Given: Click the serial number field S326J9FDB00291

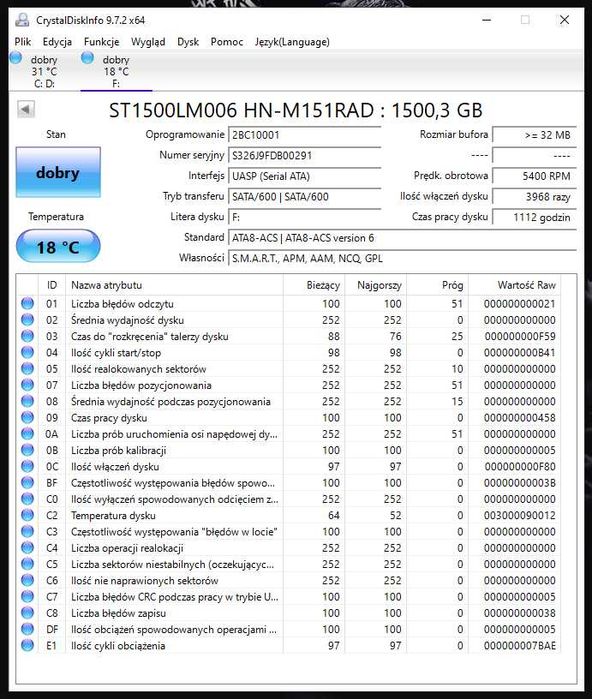Looking at the screenshot, I should point(305,156).
